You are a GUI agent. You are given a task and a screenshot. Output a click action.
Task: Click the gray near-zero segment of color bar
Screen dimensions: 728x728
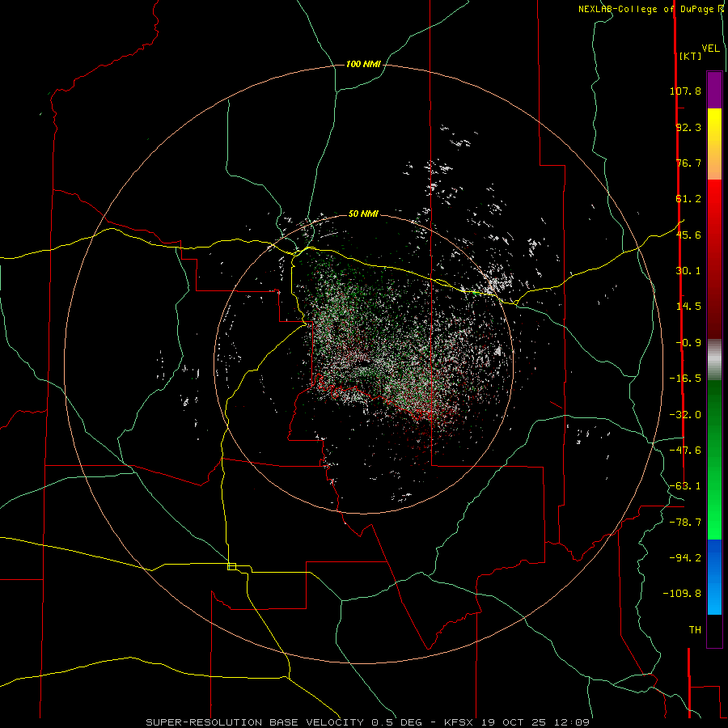(714, 360)
